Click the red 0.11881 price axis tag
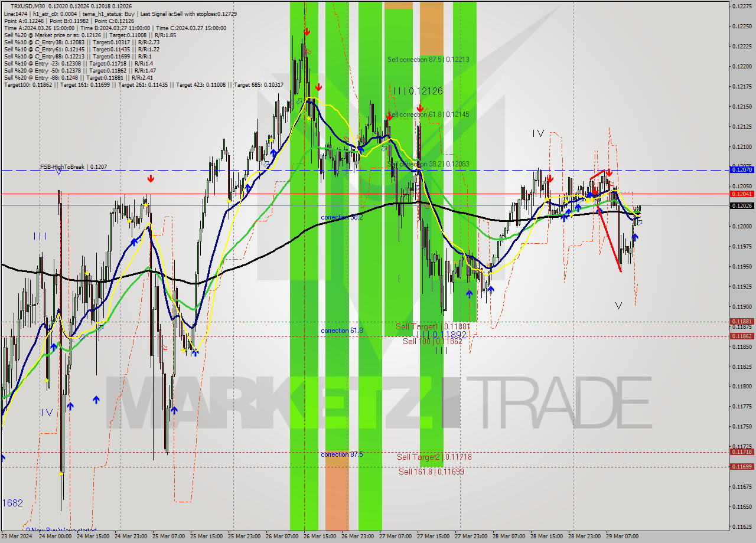Screen dimensions: 756x543 pyautogui.click(x=742, y=322)
